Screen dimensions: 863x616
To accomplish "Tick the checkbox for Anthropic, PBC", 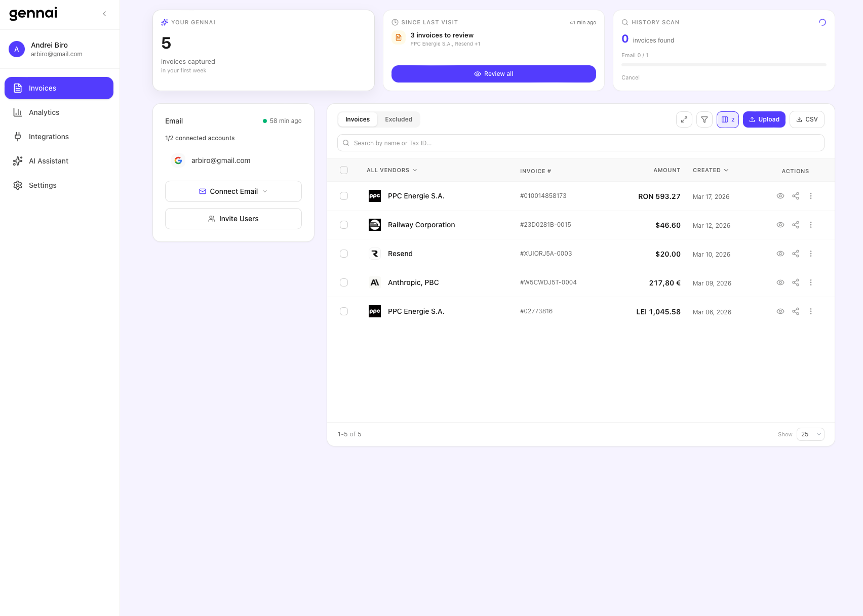I will coord(344,282).
